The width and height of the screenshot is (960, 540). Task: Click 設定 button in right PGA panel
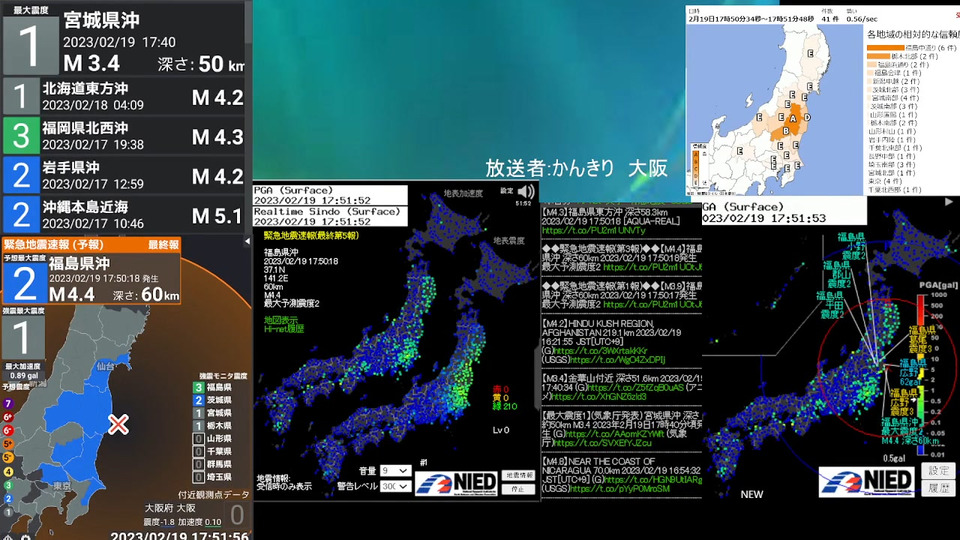click(938, 470)
